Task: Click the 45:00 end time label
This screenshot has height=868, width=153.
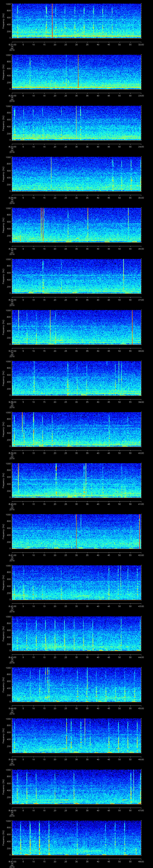Action: pos(141,708)
